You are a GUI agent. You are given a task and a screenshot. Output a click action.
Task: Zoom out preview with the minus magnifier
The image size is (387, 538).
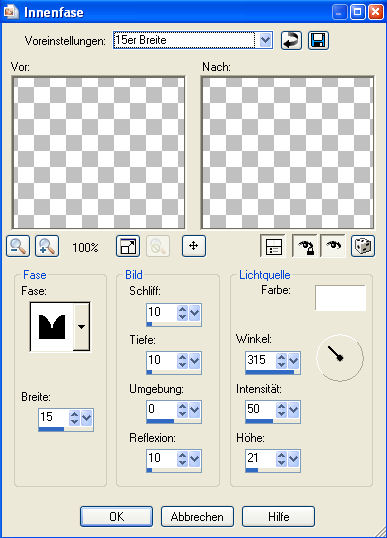(x=18, y=246)
